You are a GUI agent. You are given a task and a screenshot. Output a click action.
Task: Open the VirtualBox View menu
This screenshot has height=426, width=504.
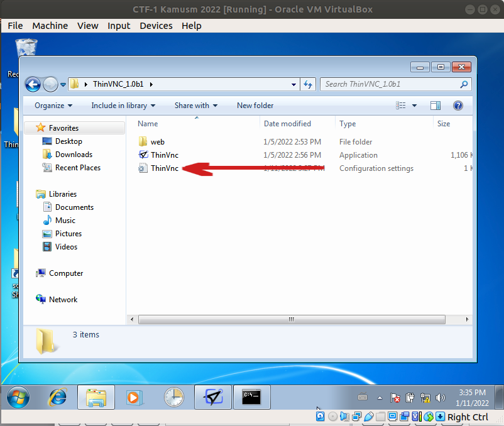point(88,26)
